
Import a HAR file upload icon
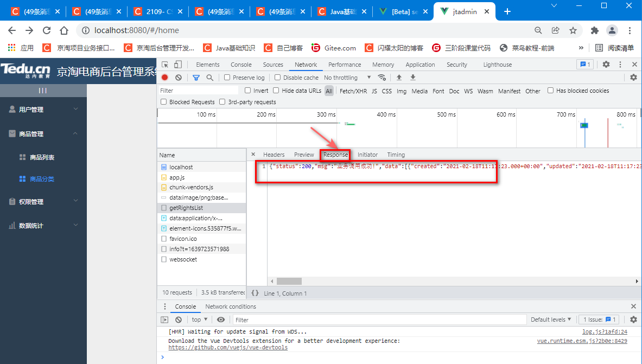click(399, 78)
